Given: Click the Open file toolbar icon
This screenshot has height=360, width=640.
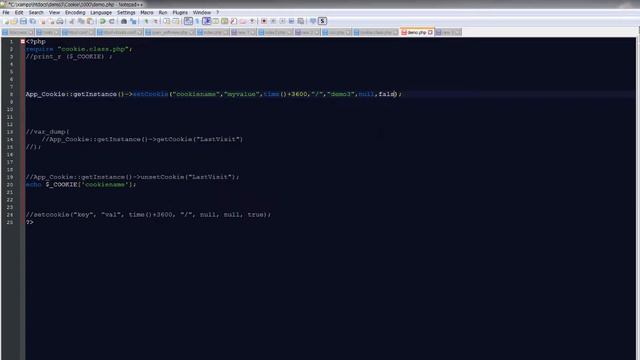Looking at the screenshot, I should point(14,21).
